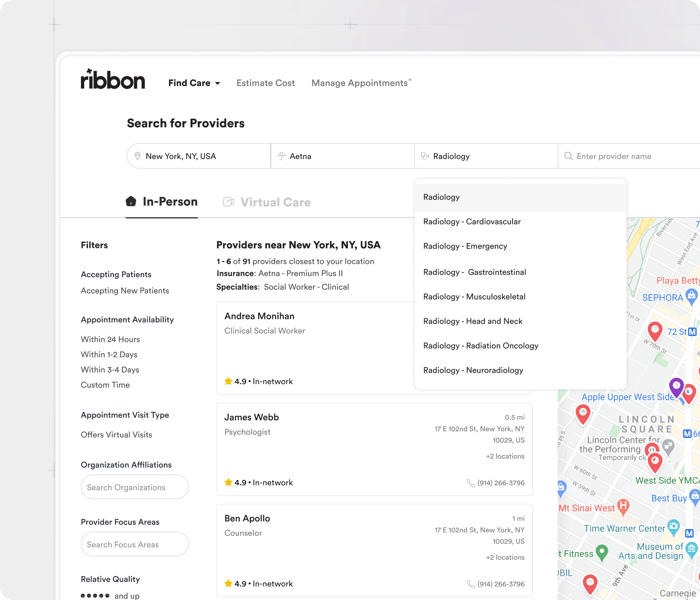
Task: Click the SEPHORA shopping marker on map
Action: (x=692, y=297)
